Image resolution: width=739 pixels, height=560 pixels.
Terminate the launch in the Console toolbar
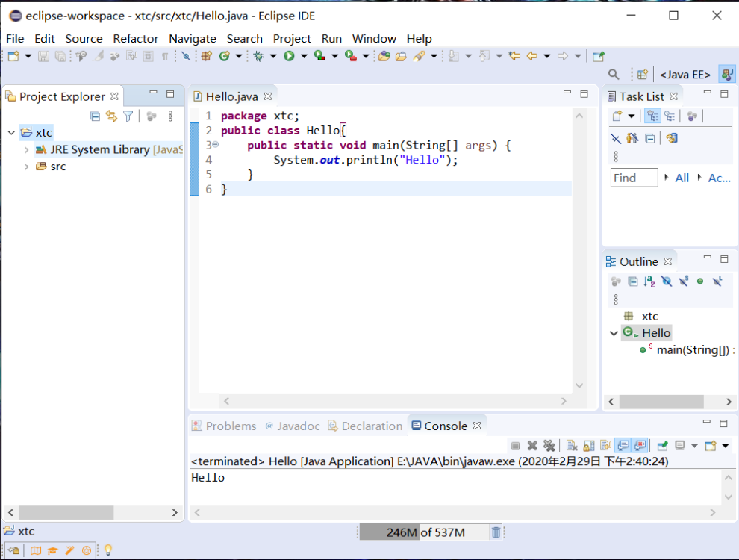point(515,445)
